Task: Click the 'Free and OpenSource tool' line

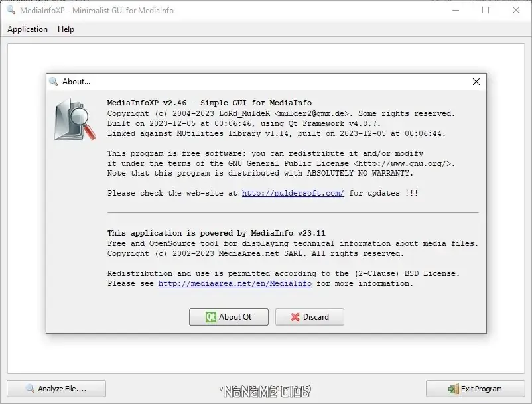Action: coord(293,243)
